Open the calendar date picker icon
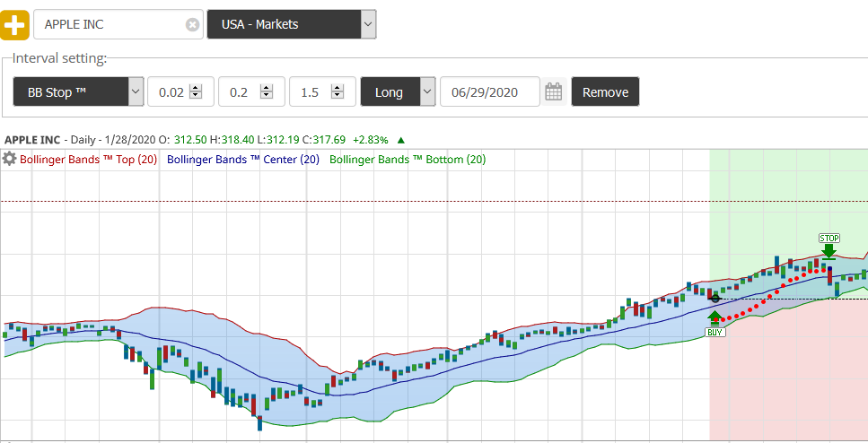Screen dimensions: 868x443 [x=554, y=91]
